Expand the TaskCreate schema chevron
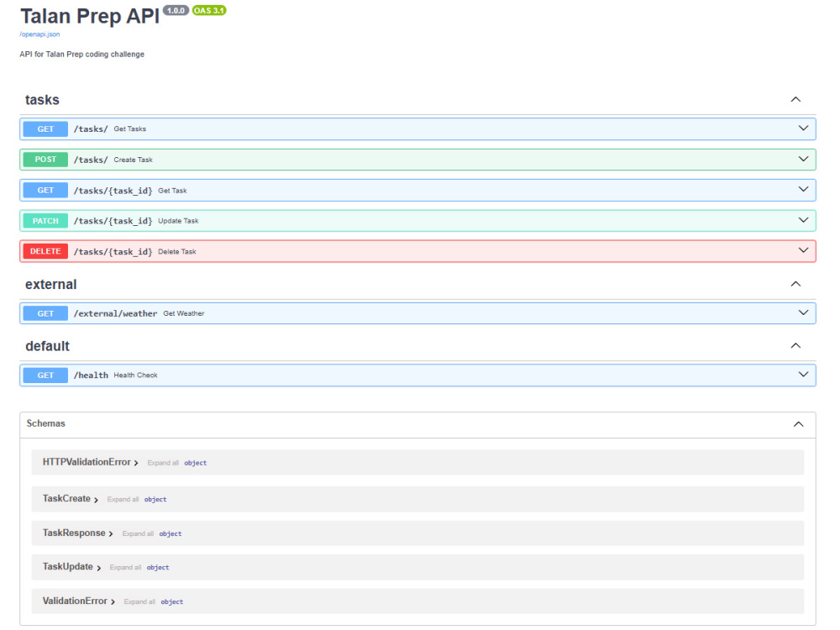840x630 pixels. pyautogui.click(x=96, y=500)
